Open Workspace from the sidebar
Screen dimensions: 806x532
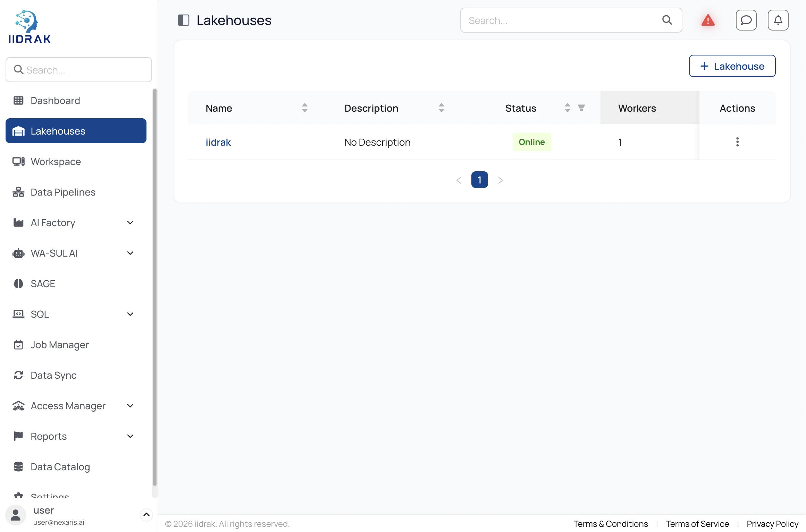point(76,162)
